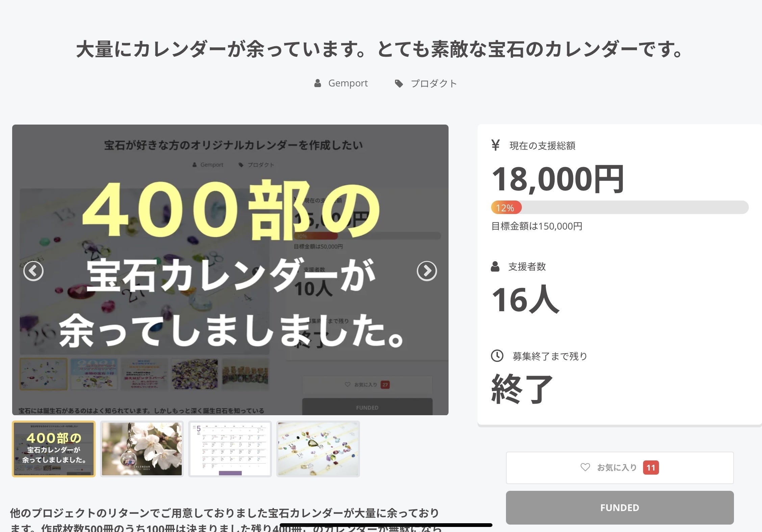Advance carousel with right arrow icon
762x532 pixels.
(x=427, y=271)
